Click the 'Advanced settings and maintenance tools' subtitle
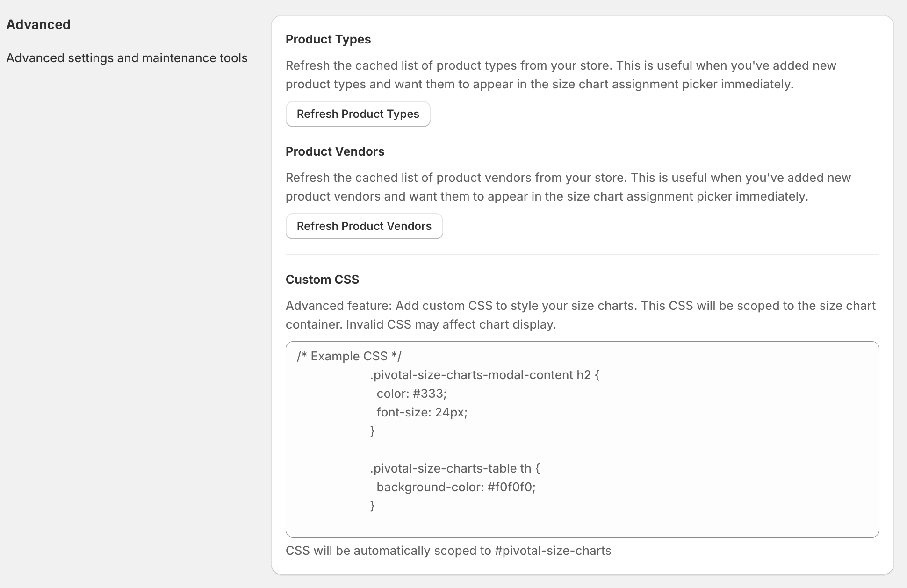The image size is (907, 588). [127, 58]
